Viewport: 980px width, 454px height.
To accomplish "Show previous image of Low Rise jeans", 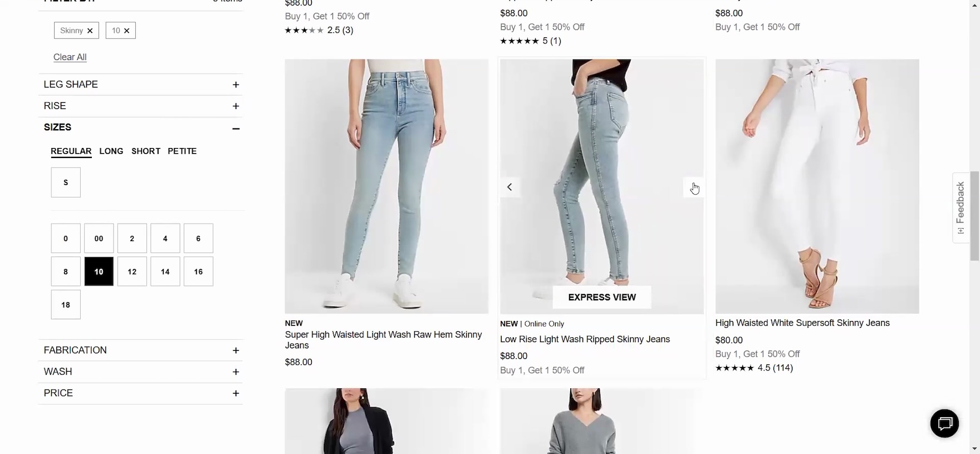I will coord(509,187).
